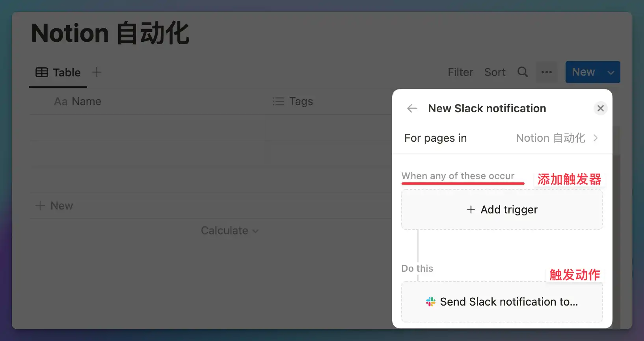
Task: Switch to the Table view tab
Action: (58, 72)
